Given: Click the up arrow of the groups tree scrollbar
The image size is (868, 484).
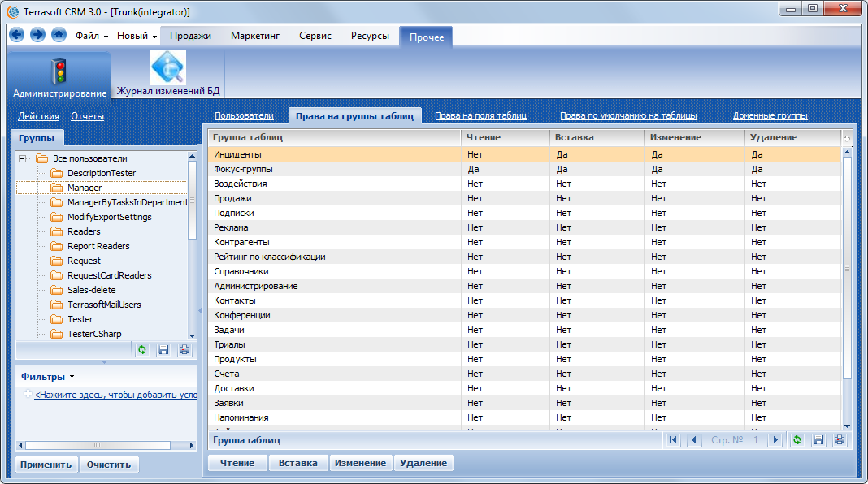Looking at the screenshot, I should (x=192, y=156).
